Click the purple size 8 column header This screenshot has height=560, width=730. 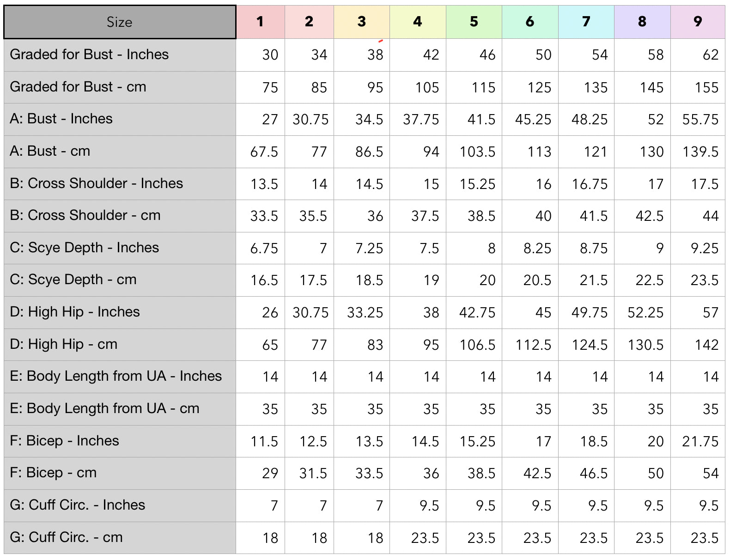pyautogui.click(x=642, y=22)
